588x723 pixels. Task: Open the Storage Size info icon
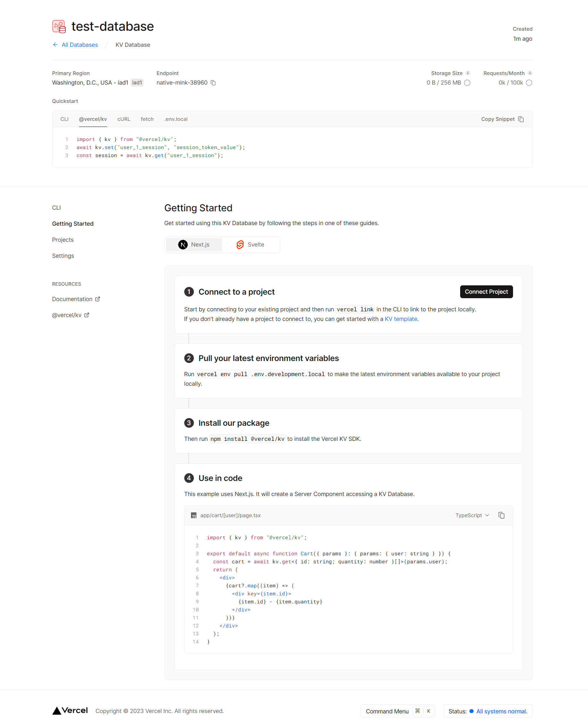click(468, 73)
